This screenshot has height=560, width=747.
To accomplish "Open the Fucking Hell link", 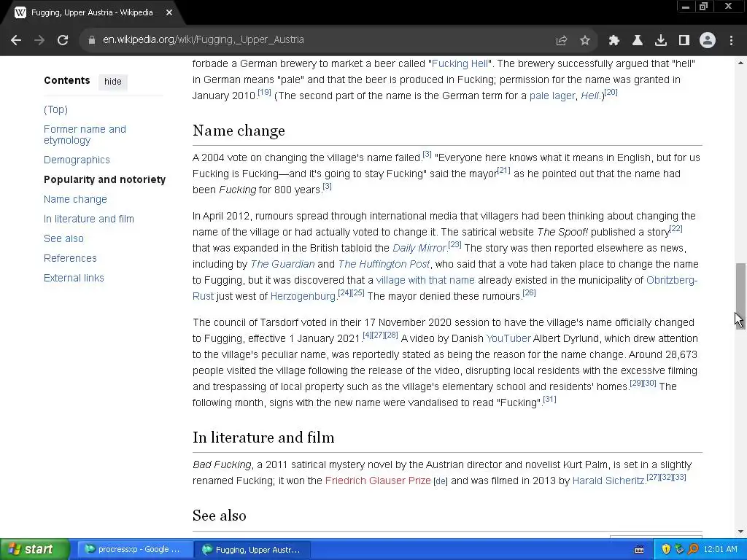I will 460,64.
